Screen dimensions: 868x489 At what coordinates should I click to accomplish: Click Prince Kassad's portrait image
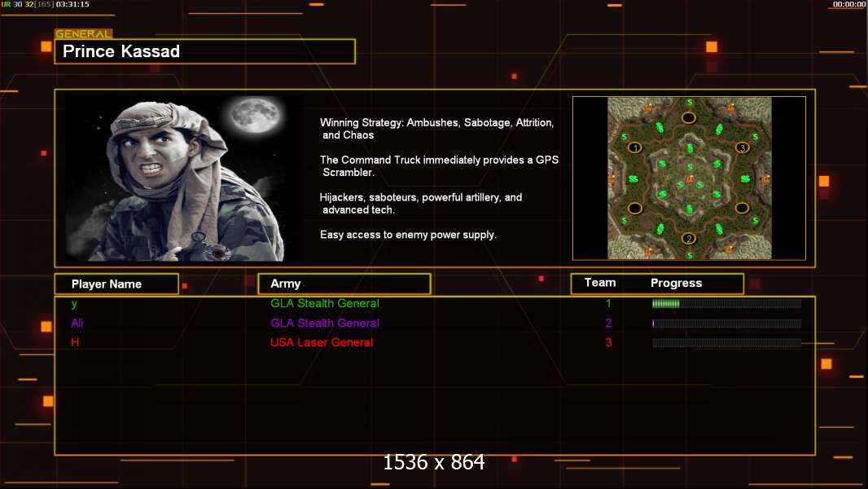coord(184,178)
